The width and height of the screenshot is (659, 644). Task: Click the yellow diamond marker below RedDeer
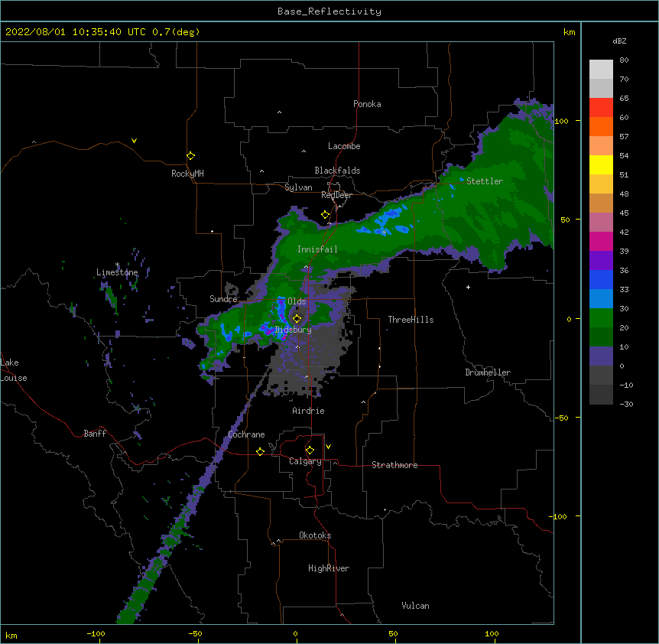326,215
